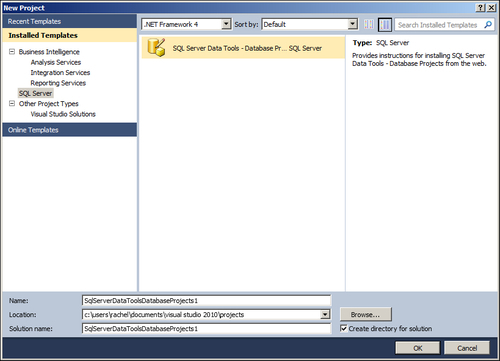500x361 pixels.
Task: Collapse the Other Project Types node
Action: point(12,103)
